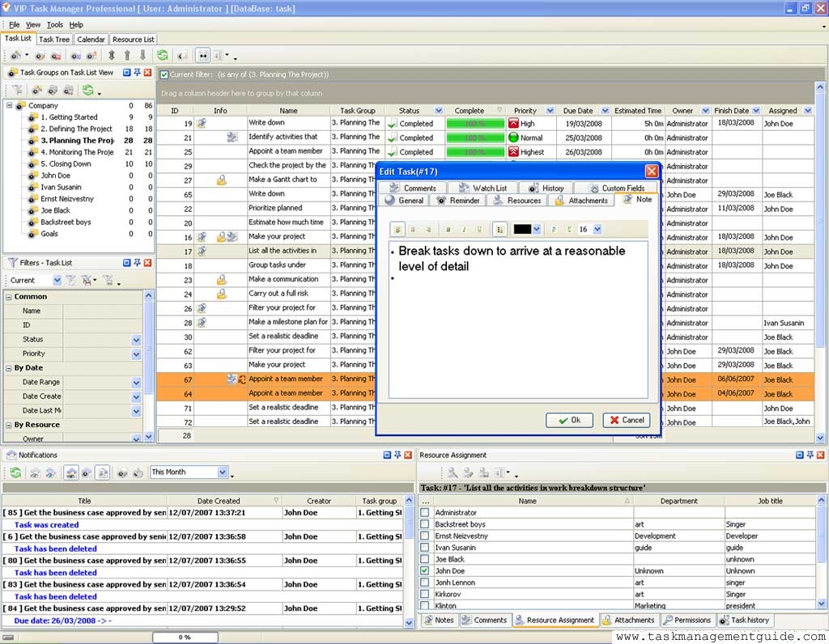Check the Administrator resource checkbox
Image resolution: width=829 pixels, height=644 pixels.
pyautogui.click(x=424, y=512)
